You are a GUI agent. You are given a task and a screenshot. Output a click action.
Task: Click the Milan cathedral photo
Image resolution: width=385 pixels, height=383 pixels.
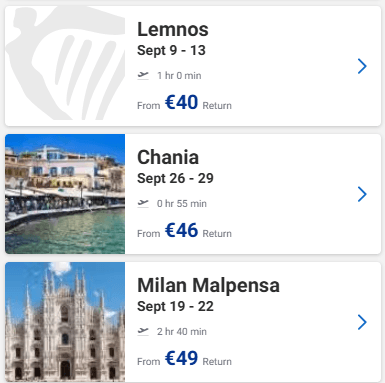pyautogui.click(x=65, y=322)
